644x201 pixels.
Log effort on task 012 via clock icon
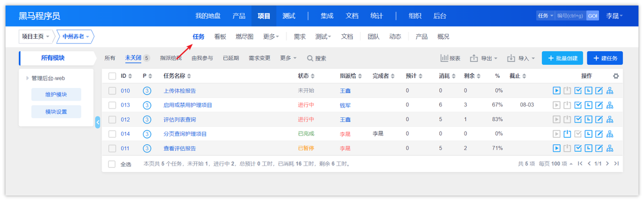tap(588, 120)
